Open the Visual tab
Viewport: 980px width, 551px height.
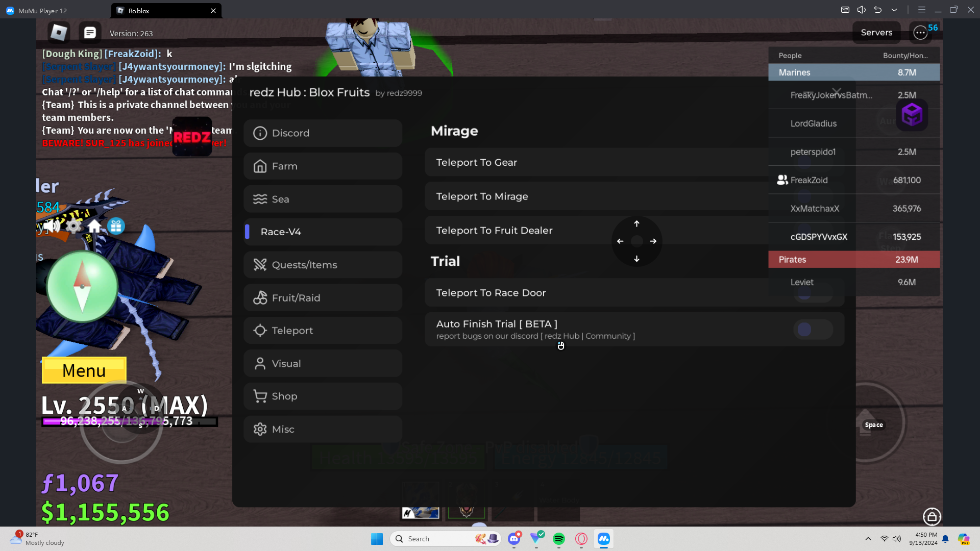(x=323, y=364)
